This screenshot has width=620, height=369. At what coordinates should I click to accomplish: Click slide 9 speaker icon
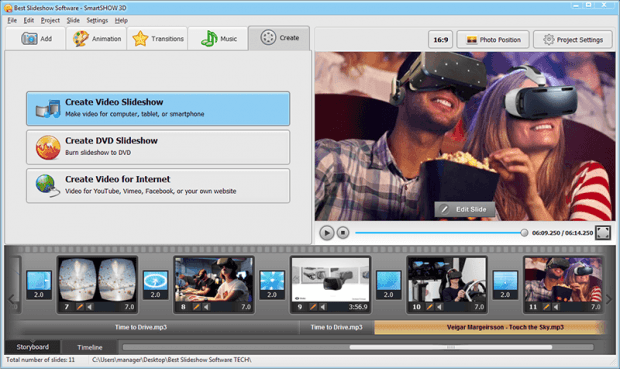pos(323,307)
